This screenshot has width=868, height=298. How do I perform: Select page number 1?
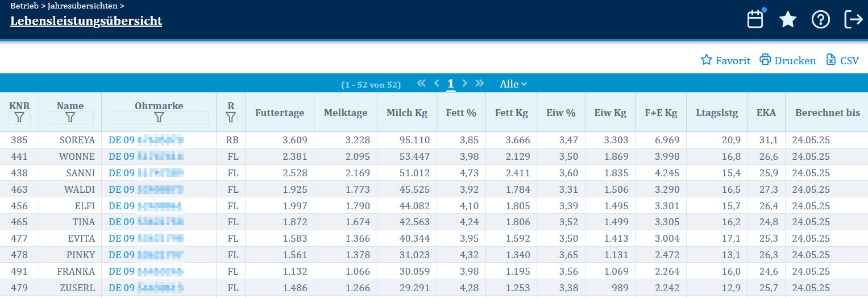[450, 84]
